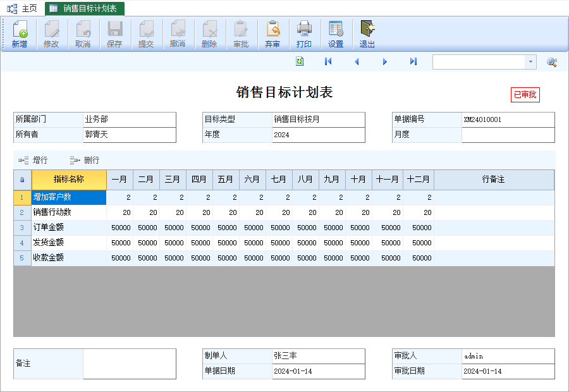Select the 收款金额 row cell
569x392 pixels.
(69, 258)
